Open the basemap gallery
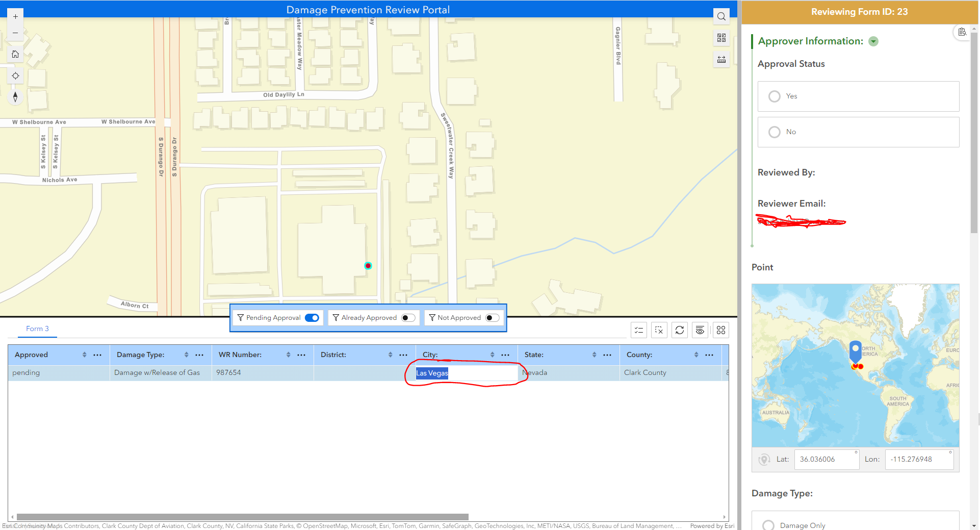The width and height of the screenshot is (980, 530). 721,37
